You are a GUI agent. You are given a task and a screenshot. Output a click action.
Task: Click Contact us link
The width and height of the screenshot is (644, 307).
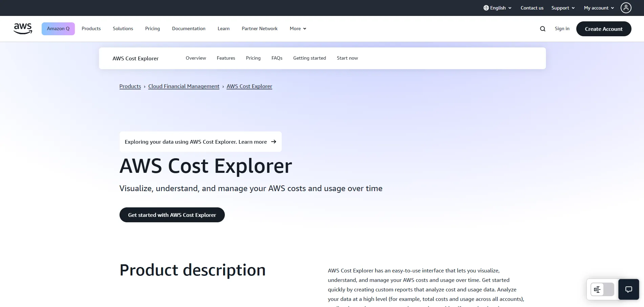coord(532,8)
